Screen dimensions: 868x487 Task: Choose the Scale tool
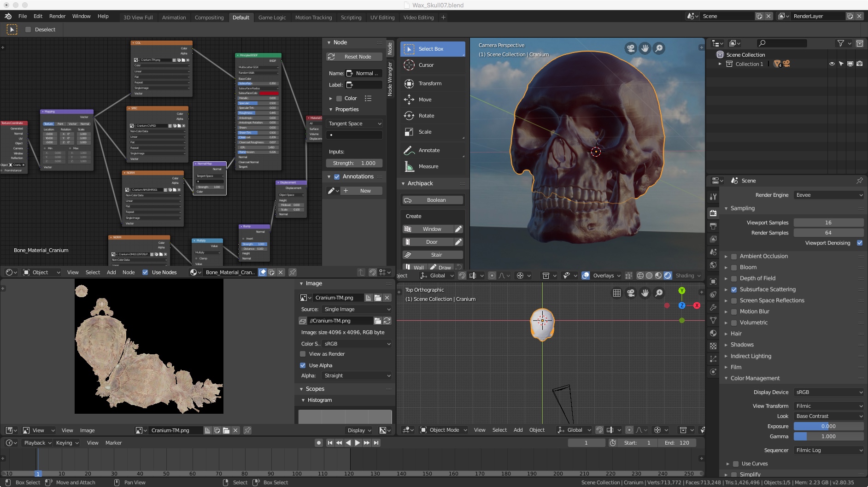click(424, 132)
